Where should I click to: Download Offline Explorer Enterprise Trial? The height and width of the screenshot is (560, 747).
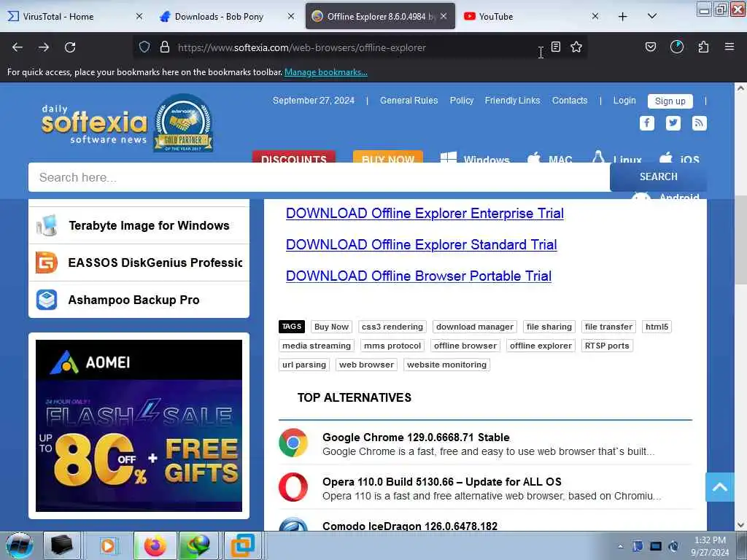click(425, 214)
